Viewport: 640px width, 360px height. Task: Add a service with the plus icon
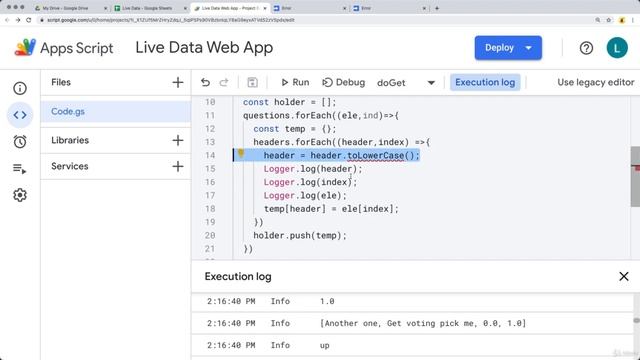178,167
